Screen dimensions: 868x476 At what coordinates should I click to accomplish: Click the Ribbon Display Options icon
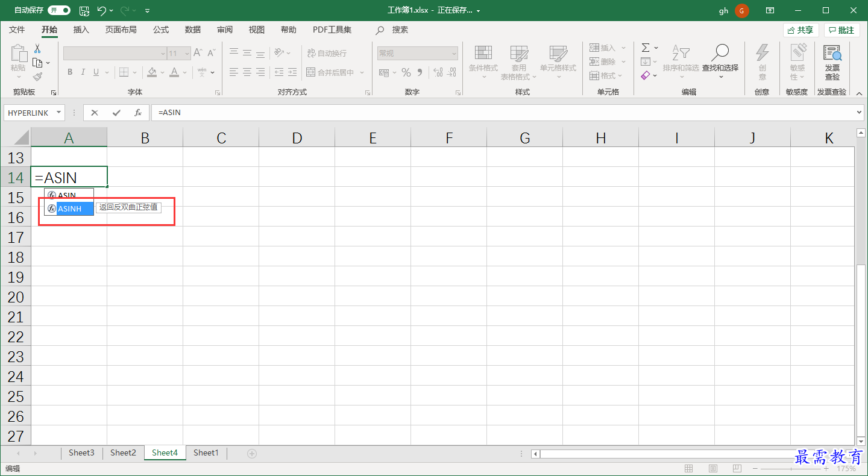[x=770, y=11]
